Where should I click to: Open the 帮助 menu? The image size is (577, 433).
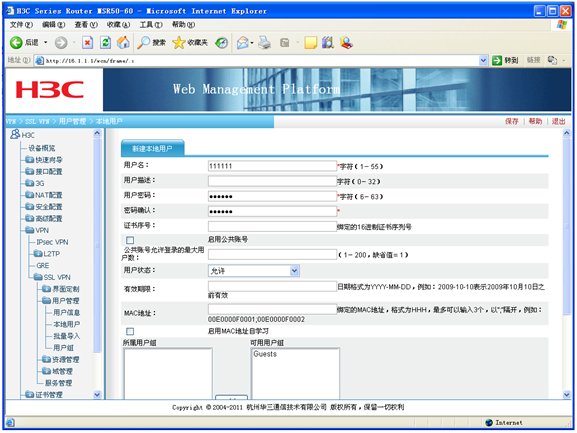(x=183, y=25)
